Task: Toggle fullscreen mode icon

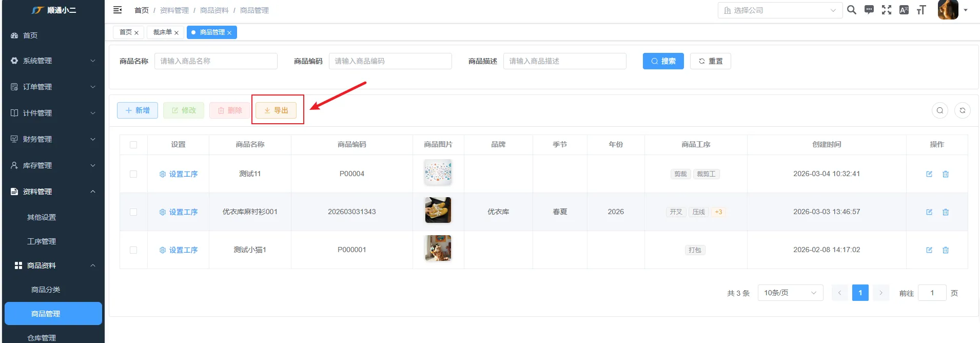Action: pyautogui.click(x=886, y=10)
